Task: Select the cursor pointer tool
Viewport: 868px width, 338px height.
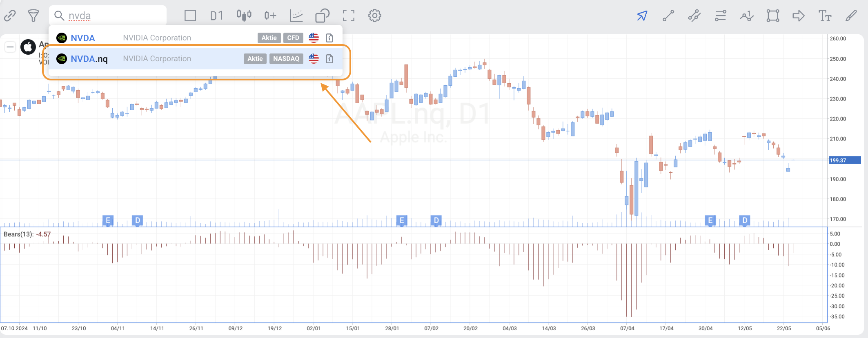Action: coord(642,16)
